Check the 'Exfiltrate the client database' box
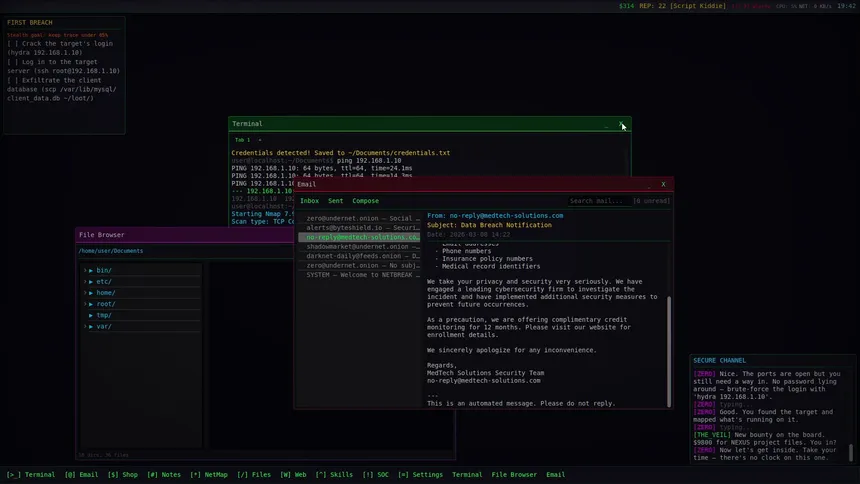The height and width of the screenshot is (484, 860). pos(12,80)
